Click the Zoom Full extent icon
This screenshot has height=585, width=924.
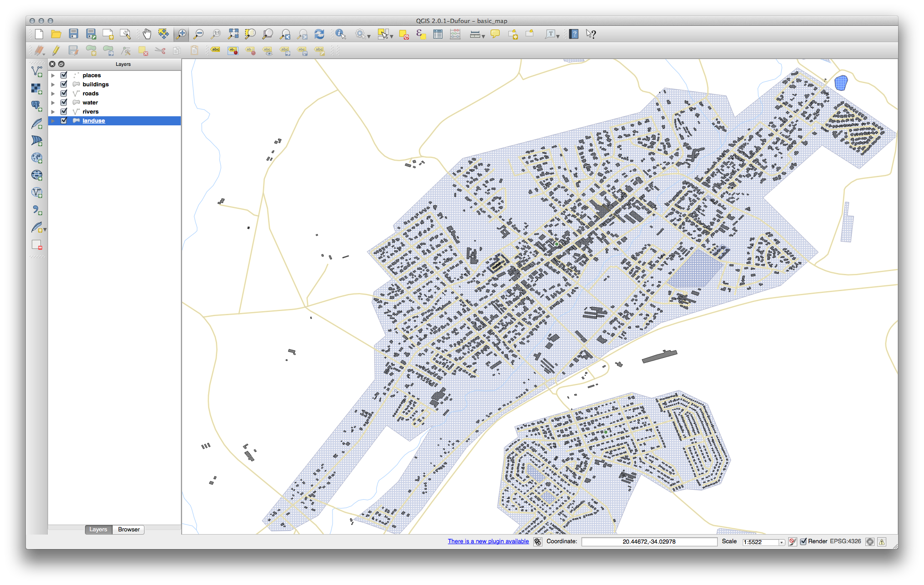(233, 34)
